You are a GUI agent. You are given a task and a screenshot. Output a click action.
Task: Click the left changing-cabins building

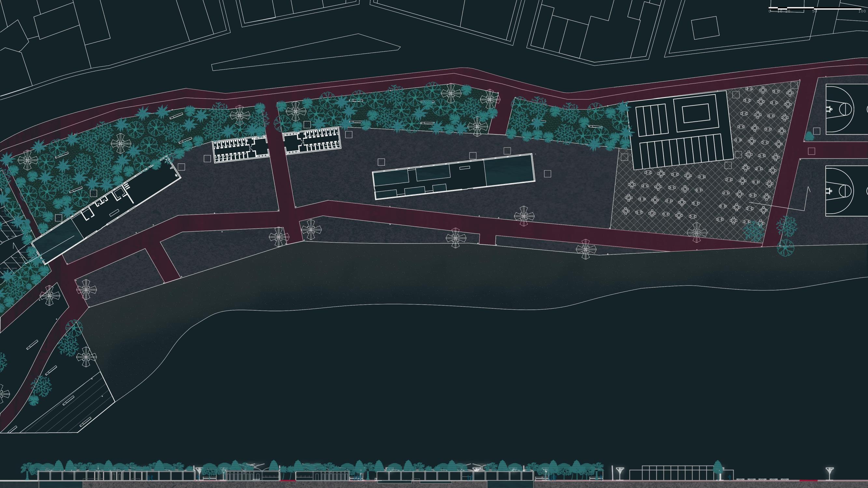pos(240,150)
